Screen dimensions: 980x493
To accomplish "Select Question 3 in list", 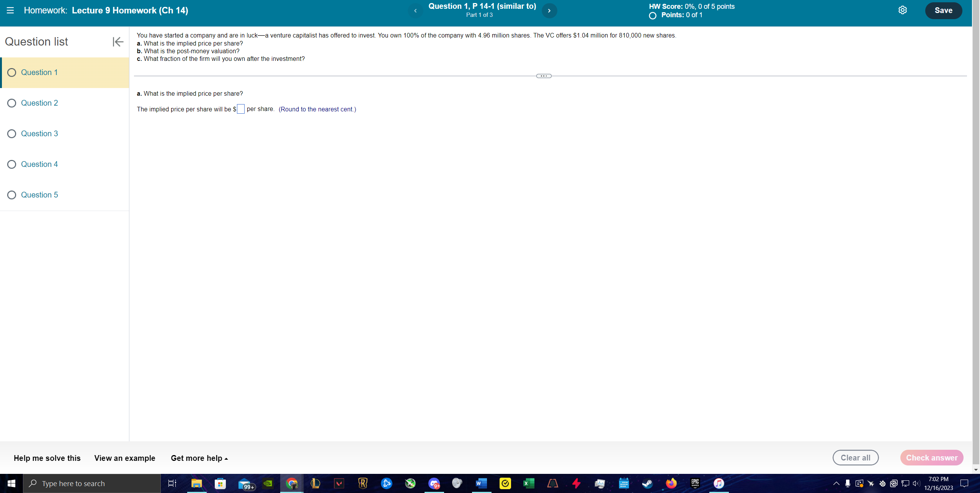I will point(39,134).
